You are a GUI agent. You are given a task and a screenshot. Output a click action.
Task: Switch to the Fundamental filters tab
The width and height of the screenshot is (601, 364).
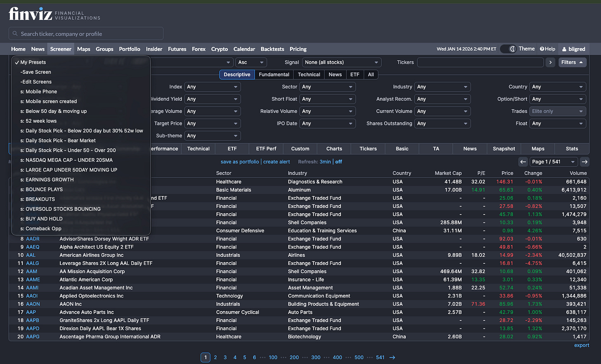coord(274,75)
